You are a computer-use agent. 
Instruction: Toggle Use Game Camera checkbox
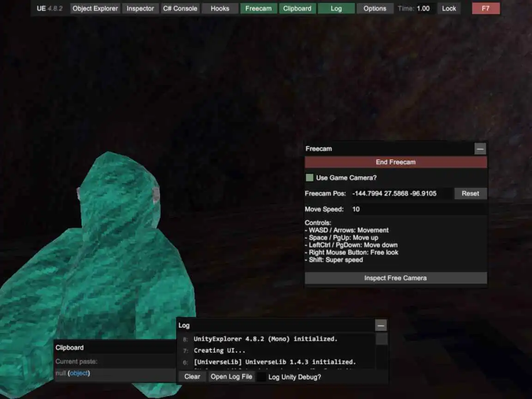(309, 177)
